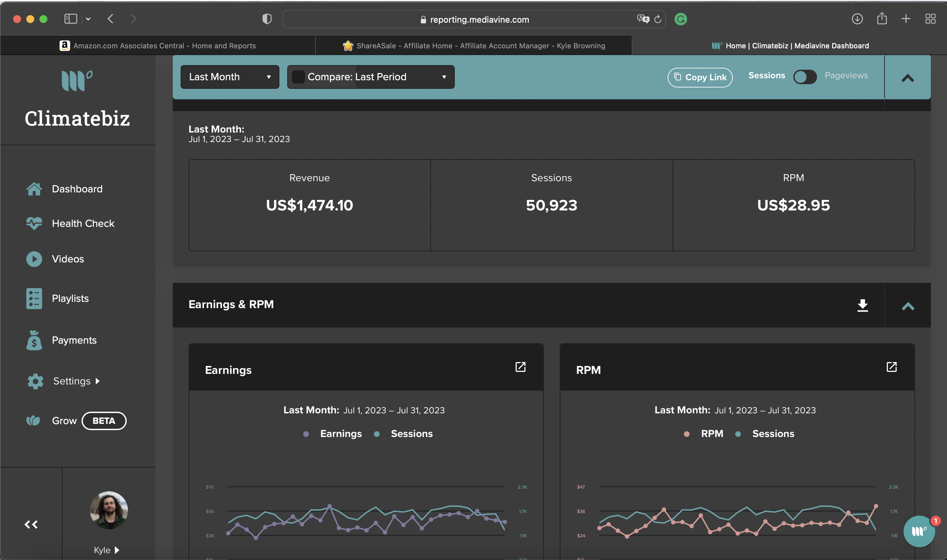947x560 pixels.
Task: Click the Health Check heartbeat icon
Action: click(34, 223)
